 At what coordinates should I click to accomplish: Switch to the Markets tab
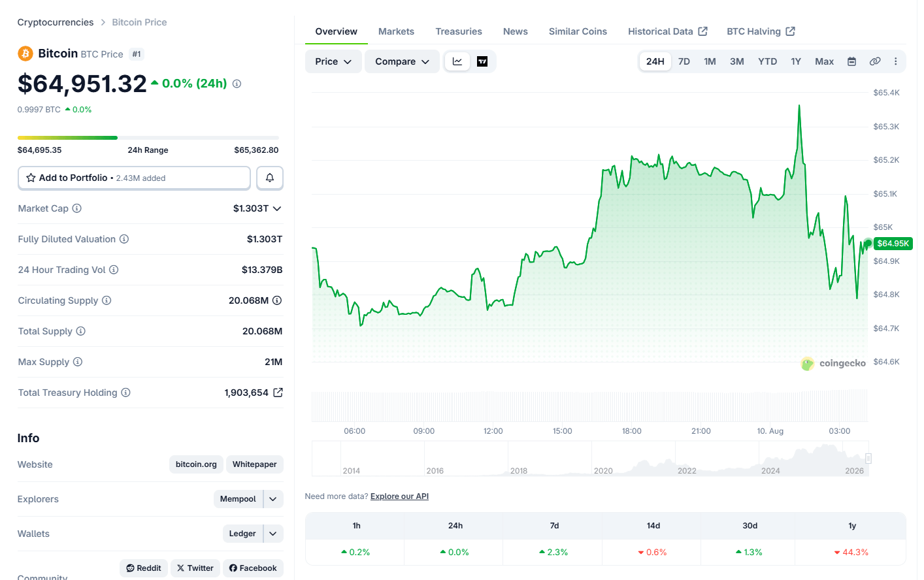pyautogui.click(x=396, y=31)
